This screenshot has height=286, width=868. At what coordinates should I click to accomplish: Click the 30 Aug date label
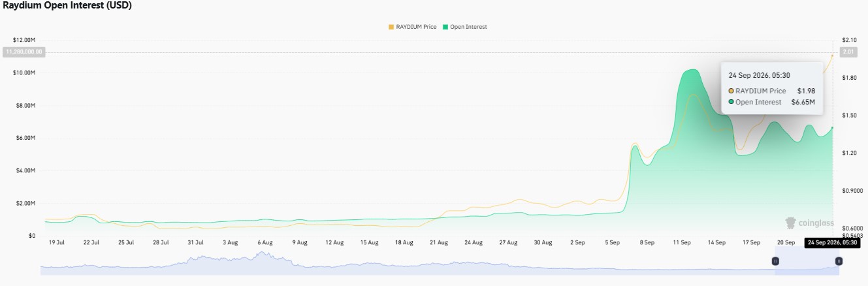pyautogui.click(x=543, y=242)
